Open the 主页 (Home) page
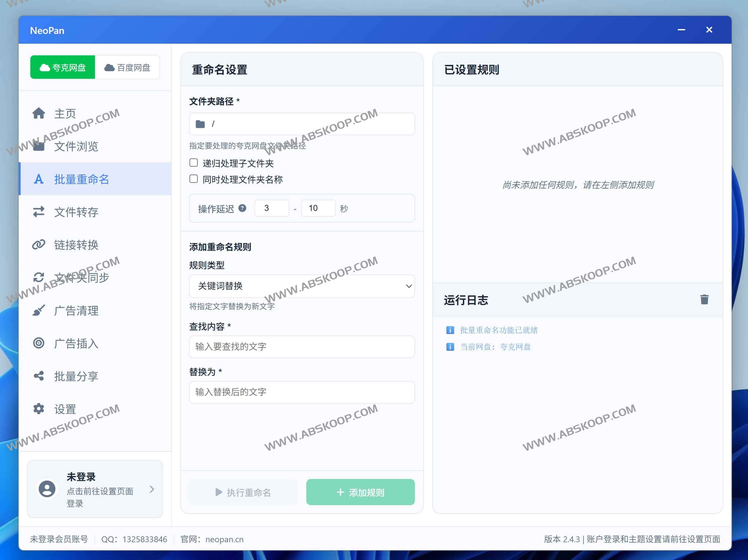This screenshot has height=560, width=748. coord(65,113)
